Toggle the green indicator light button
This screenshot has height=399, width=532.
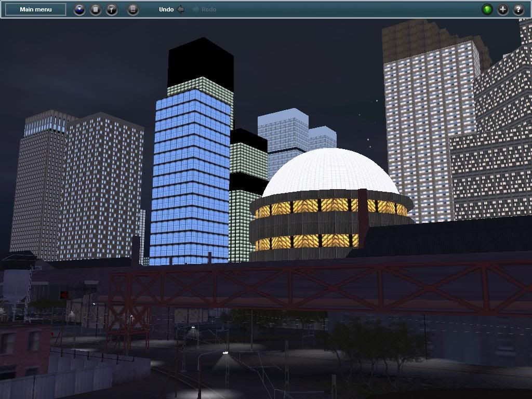(x=487, y=9)
